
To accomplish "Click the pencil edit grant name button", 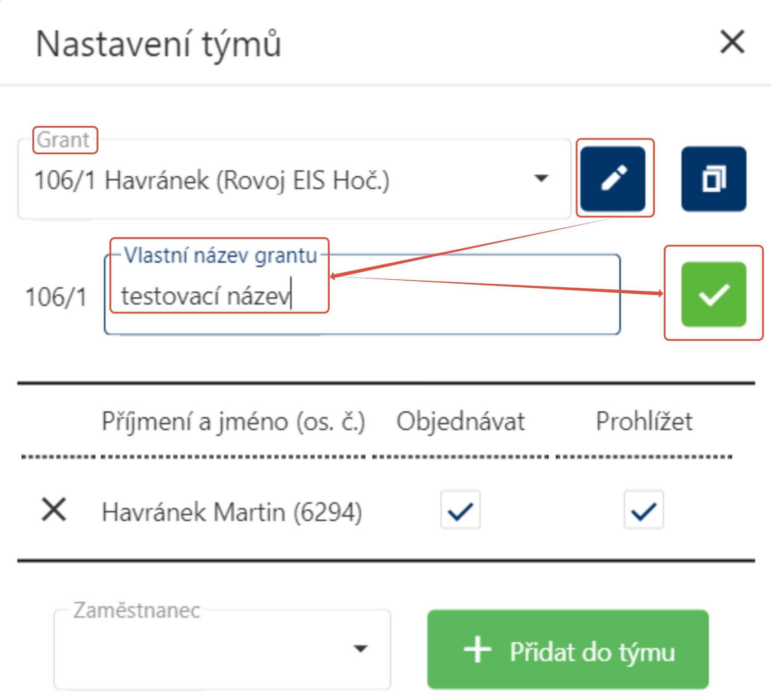I will 613,179.
